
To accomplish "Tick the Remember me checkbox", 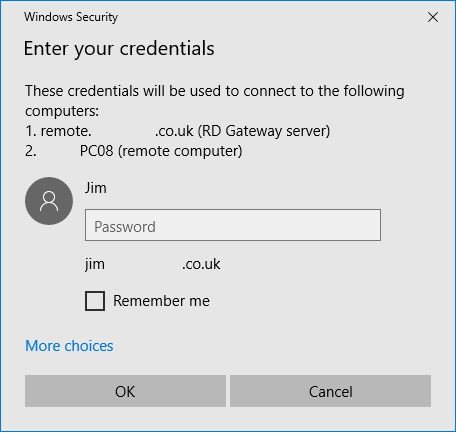I will click(95, 301).
